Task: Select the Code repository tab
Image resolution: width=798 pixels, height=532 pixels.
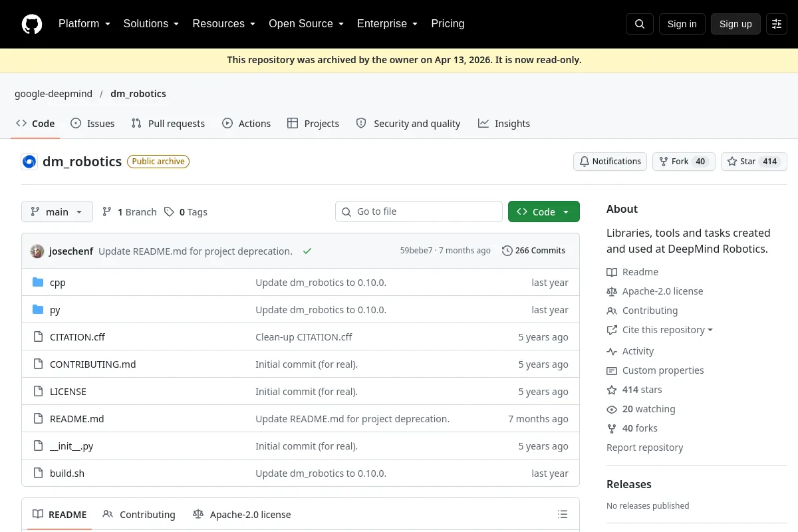Action: click(x=35, y=124)
